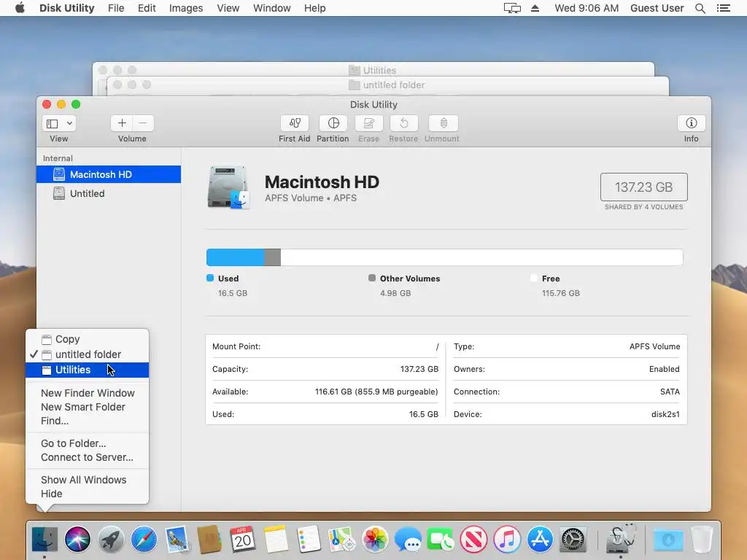Screen dimensions: 747x560
Task: Open the Window menu
Action: pyautogui.click(x=271, y=8)
